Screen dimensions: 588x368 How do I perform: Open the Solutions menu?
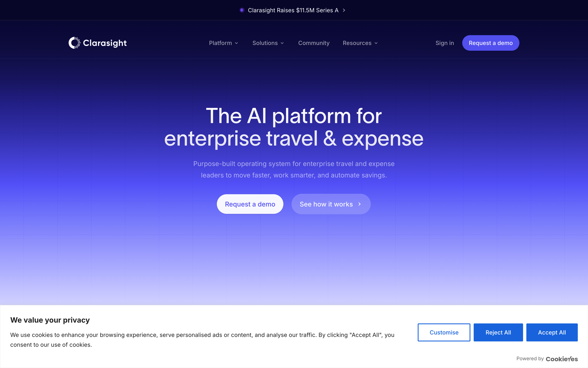click(x=268, y=43)
